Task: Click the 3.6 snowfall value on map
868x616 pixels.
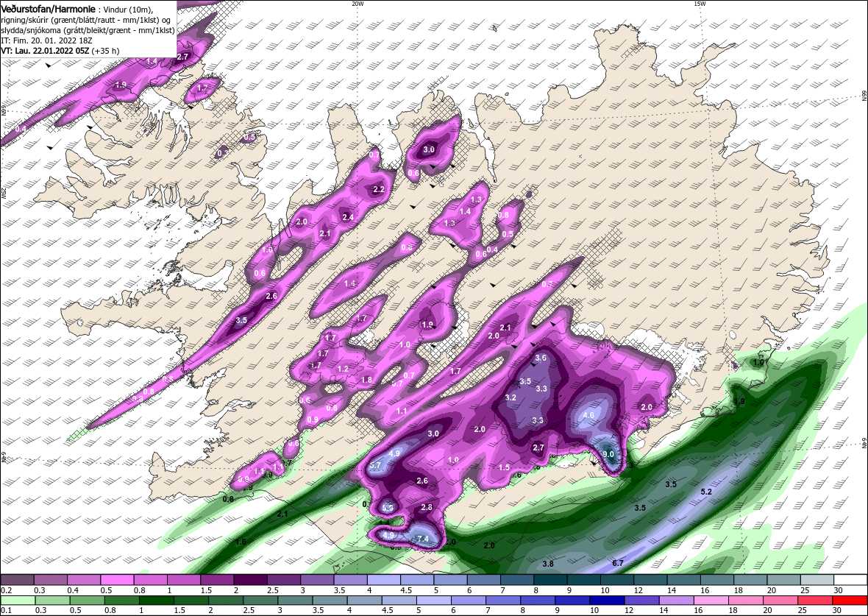Action: click(x=541, y=358)
